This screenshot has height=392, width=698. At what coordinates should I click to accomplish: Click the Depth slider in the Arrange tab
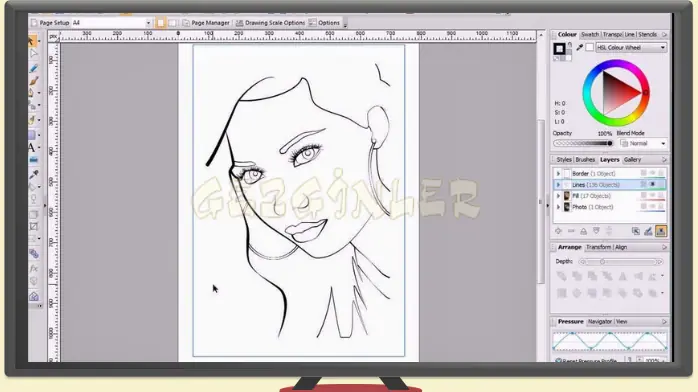(x=621, y=262)
